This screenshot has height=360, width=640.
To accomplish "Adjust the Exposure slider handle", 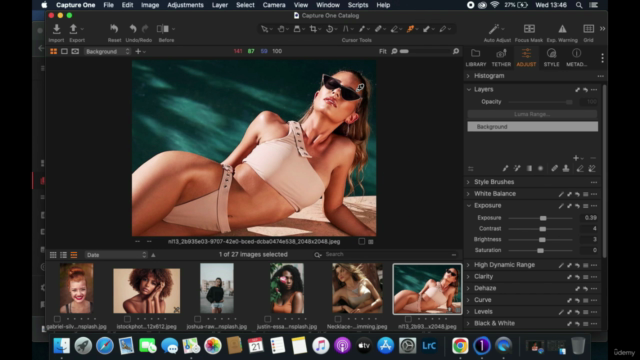I will pos(543,218).
